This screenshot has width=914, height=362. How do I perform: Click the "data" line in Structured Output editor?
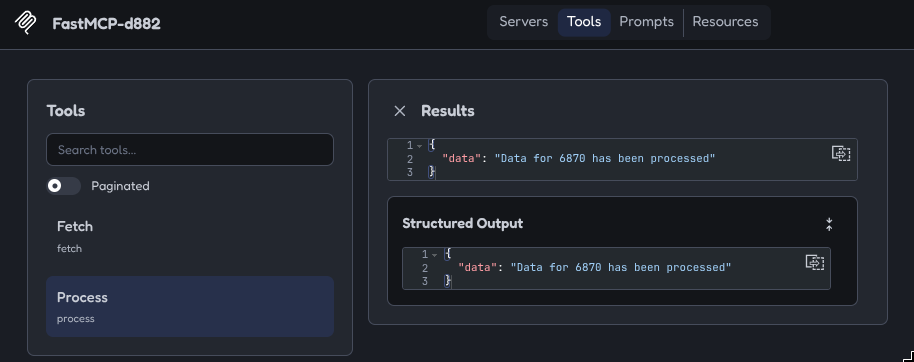(x=594, y=268)
